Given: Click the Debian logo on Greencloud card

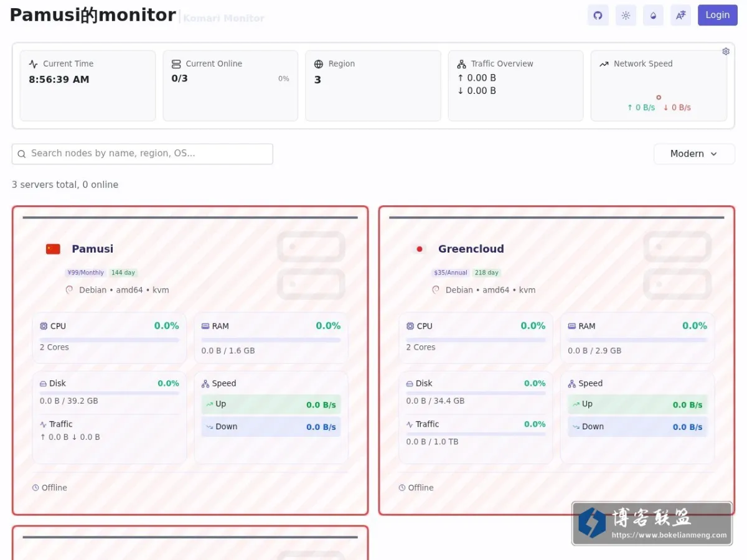Looking at the screenshot, I should [436, 290].
